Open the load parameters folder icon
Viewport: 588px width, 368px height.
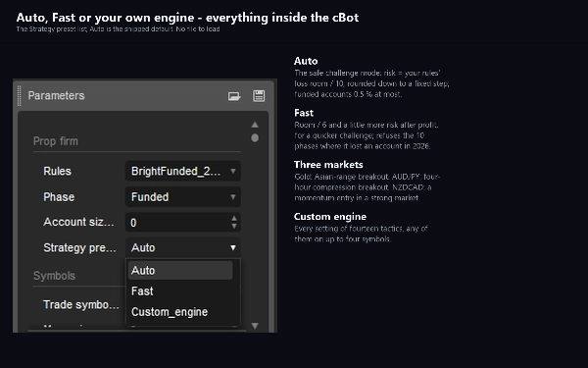click(x=234, y=96)
